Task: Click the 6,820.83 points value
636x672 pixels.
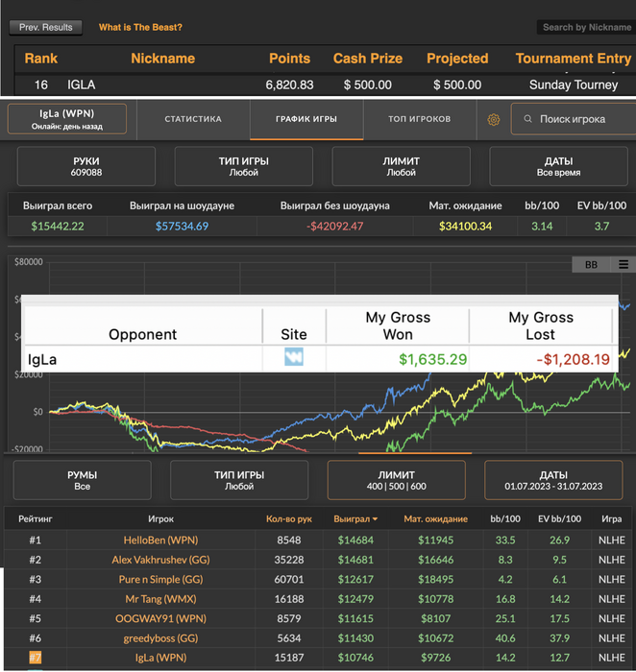Action: click(289, 84)
